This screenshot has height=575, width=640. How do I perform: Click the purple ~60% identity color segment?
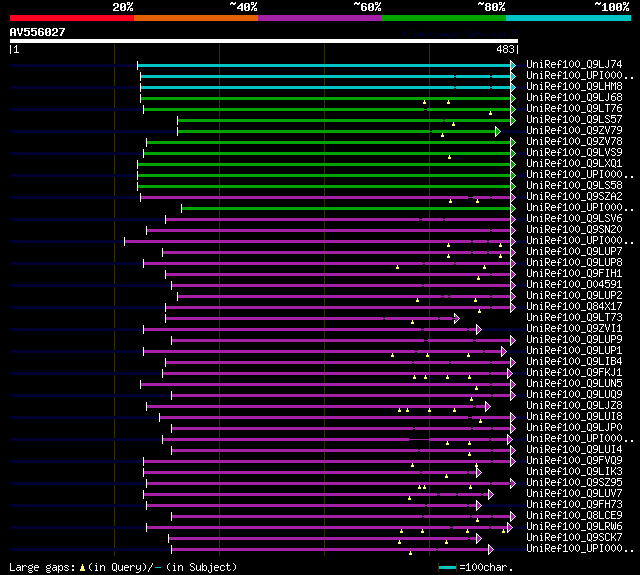click(320, 18)
